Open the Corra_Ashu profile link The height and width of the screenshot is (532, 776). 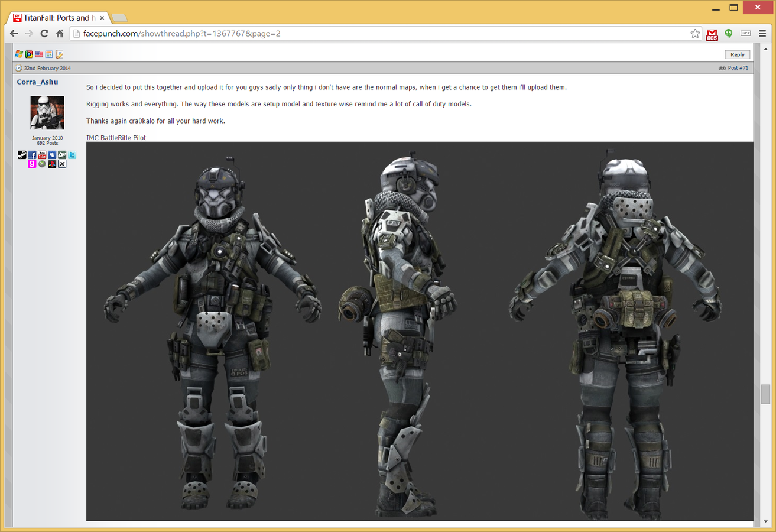37,82
